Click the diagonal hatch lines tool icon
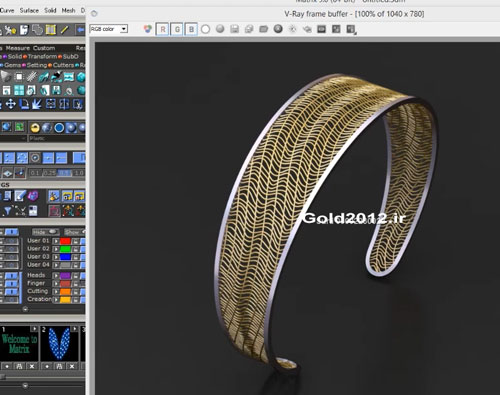 point(31,77)
